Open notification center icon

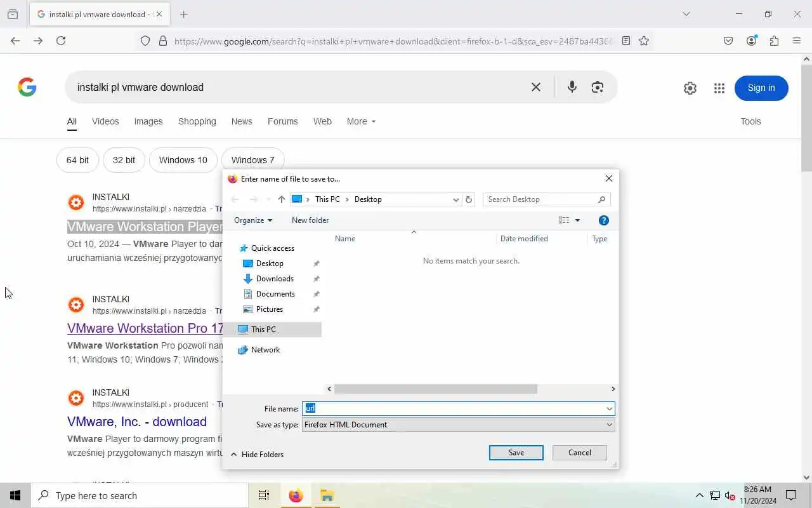pyautogui.click(x=792, y=495)
